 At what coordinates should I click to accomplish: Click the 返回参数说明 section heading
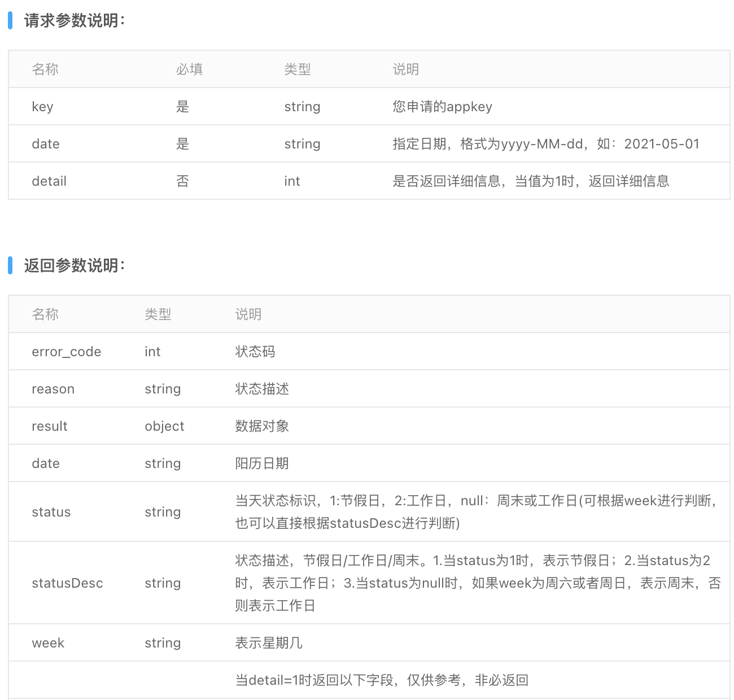(73, 265)
